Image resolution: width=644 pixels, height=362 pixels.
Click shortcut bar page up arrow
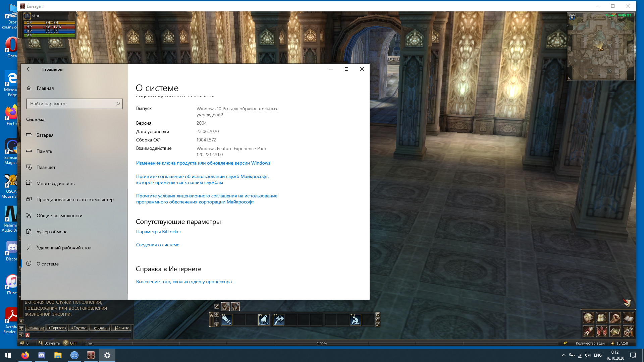click(217, 314)
